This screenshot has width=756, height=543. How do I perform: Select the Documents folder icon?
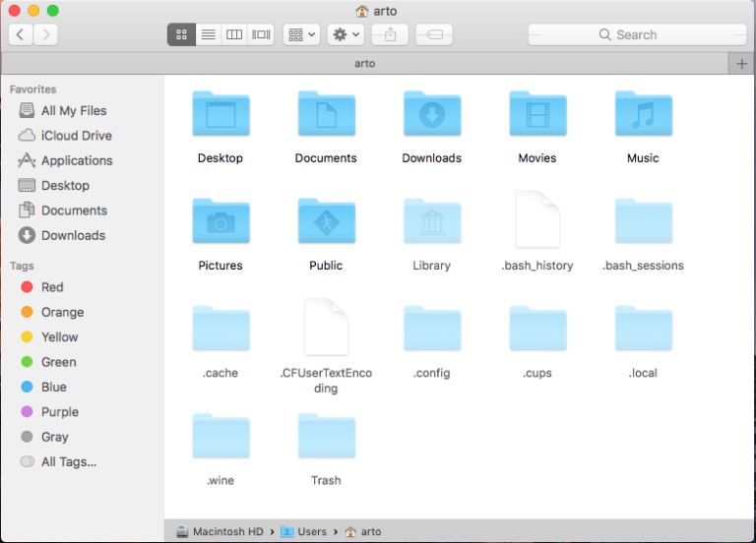327,114
